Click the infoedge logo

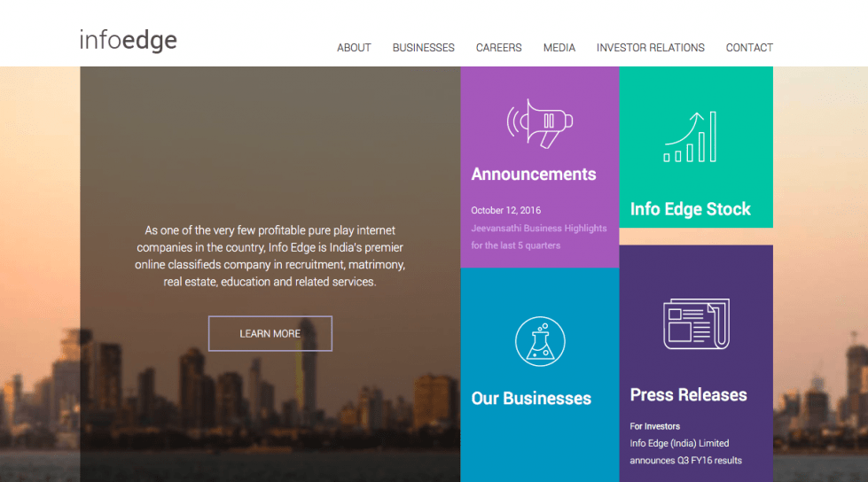click(x=128, y=40)
